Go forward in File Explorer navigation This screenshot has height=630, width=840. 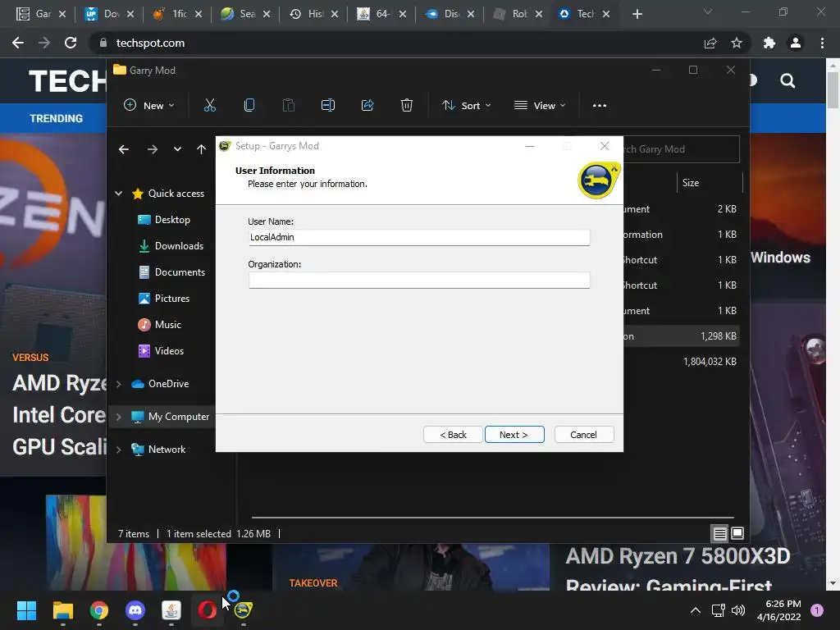(152, 149)
